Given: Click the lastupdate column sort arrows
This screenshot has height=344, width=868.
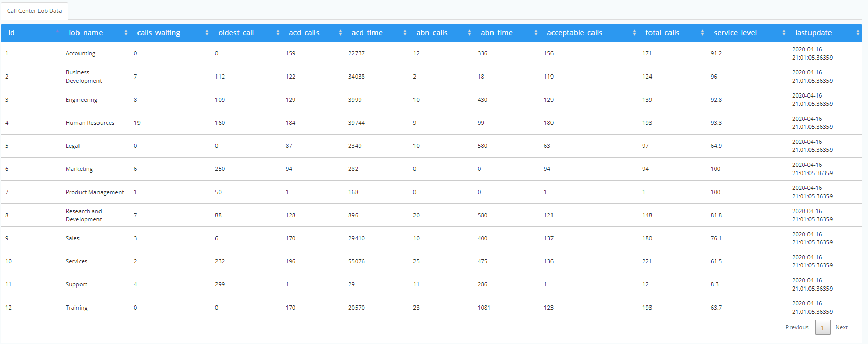Looking at the screenshot, I should tap(858, 33).
